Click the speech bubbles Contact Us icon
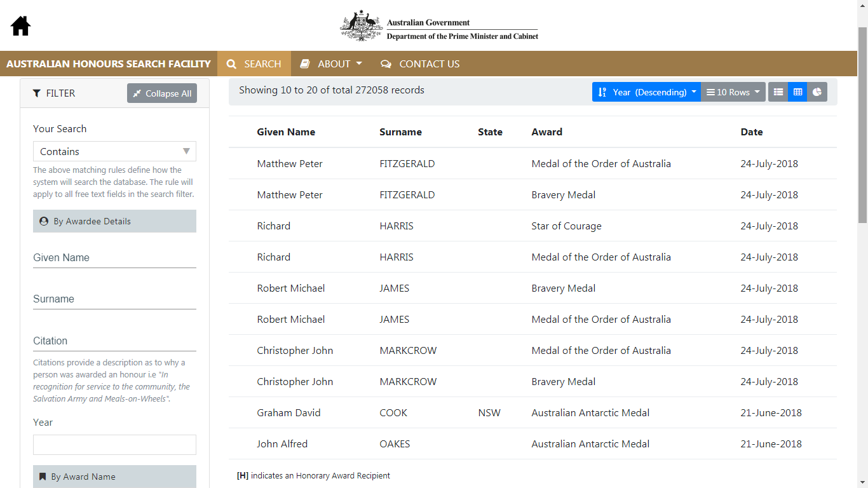Viewport: 868px width, 488px height. click(386, 64)
